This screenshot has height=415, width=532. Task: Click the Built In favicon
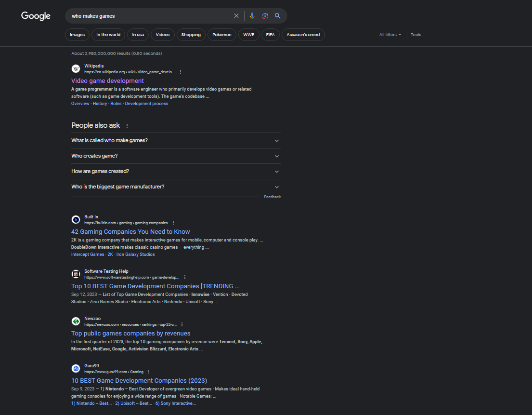76,220
